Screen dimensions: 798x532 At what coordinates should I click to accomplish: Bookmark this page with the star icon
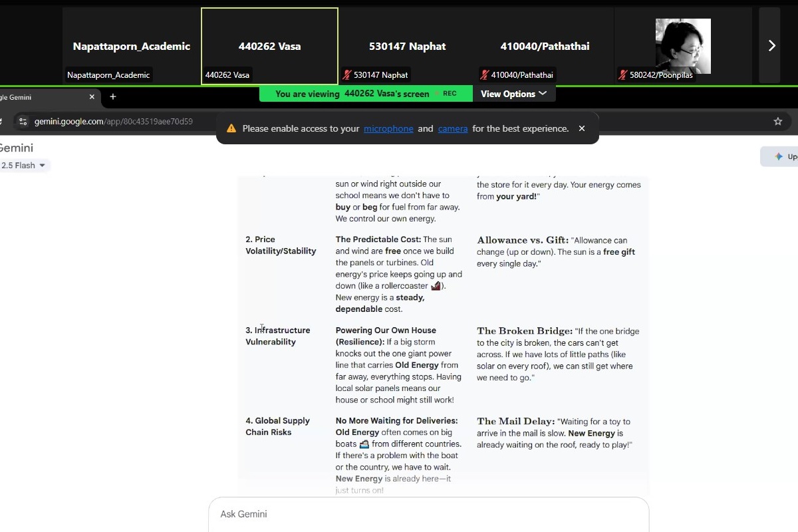pos(777,121)
